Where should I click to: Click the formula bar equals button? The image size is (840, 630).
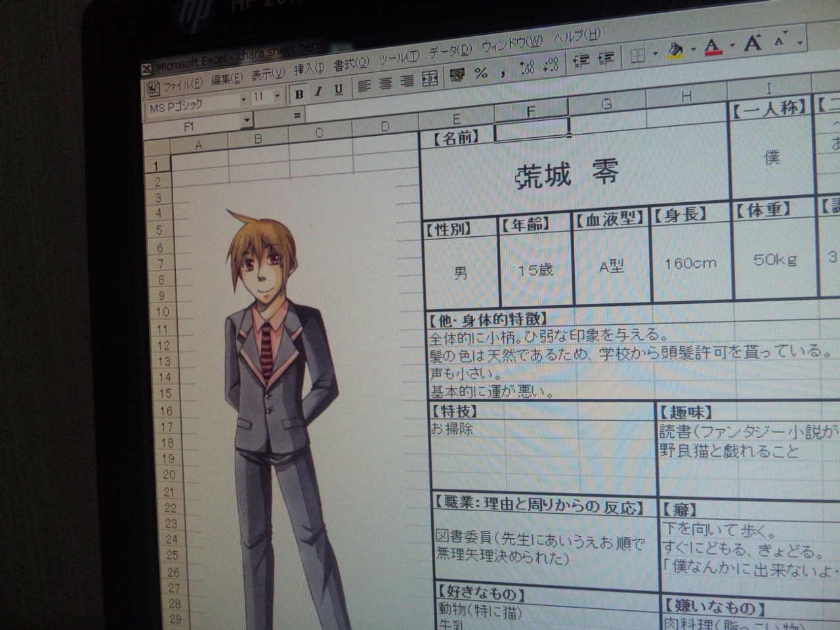click(x=297, y=115)
